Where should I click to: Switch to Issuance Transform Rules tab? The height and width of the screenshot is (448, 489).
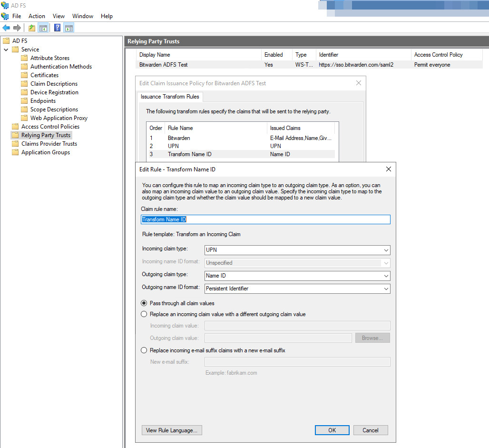pos(170,97)
